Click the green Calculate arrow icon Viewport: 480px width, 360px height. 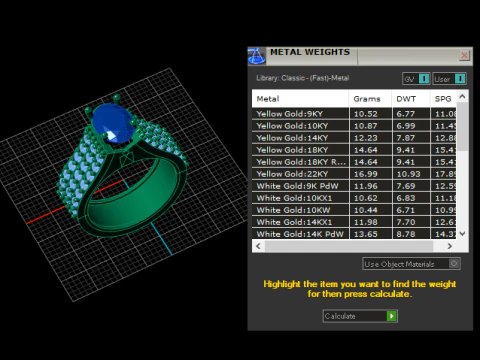(392, 316)
